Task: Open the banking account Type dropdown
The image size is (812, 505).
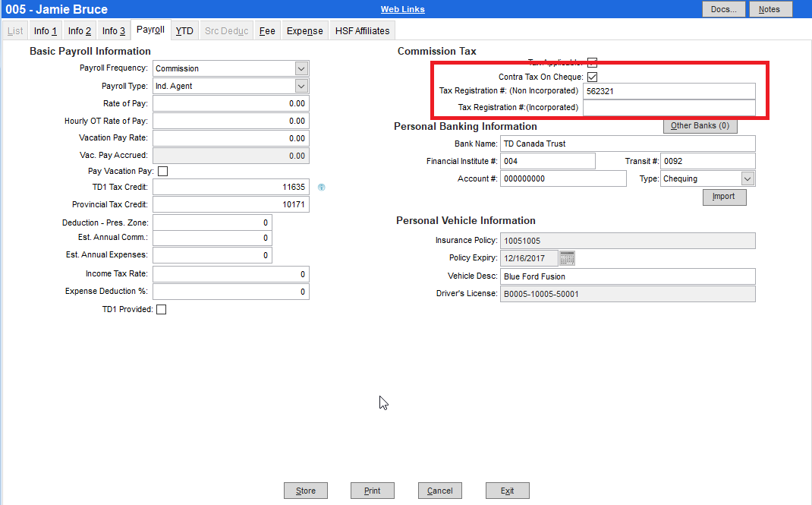Action: (747, 178)
